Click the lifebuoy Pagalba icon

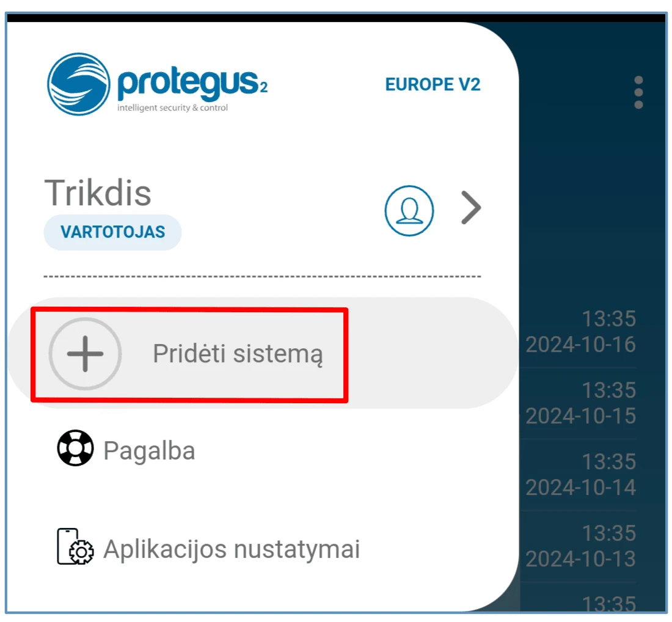pos(75,448)
